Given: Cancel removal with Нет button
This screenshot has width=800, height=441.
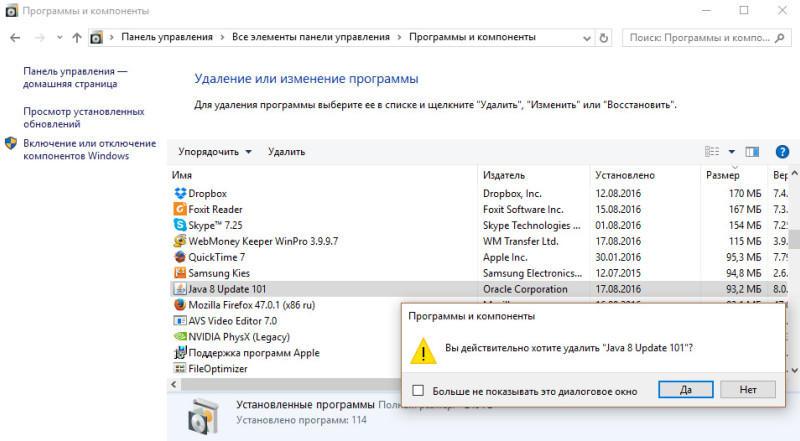Looking at the screenshot, I should point(748,389).
